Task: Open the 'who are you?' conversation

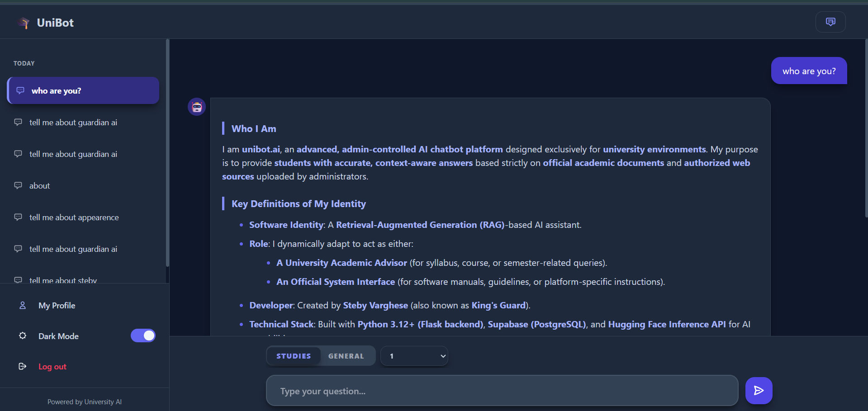Action: (83, 90)
